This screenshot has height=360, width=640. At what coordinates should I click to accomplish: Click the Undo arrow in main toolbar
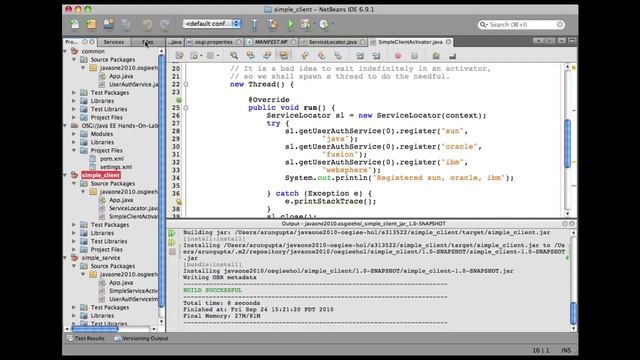pyautogui.click(x=147, y=24)
